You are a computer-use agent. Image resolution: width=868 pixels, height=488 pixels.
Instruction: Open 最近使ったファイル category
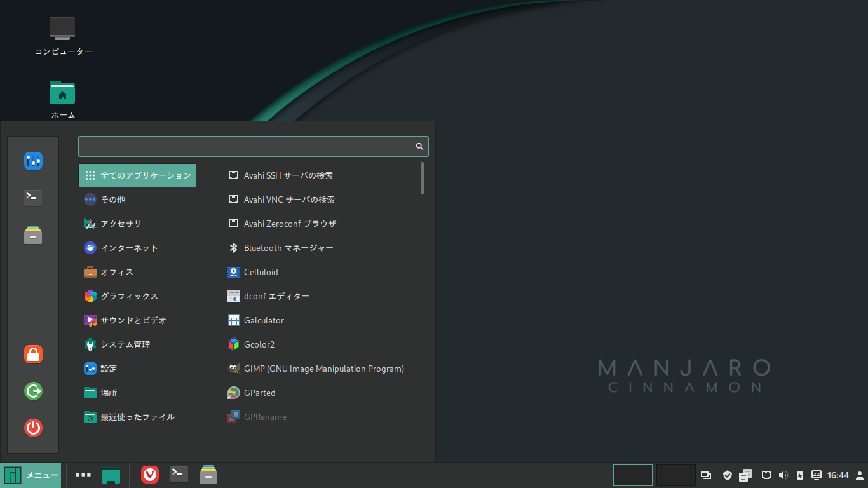coord(137,417)
